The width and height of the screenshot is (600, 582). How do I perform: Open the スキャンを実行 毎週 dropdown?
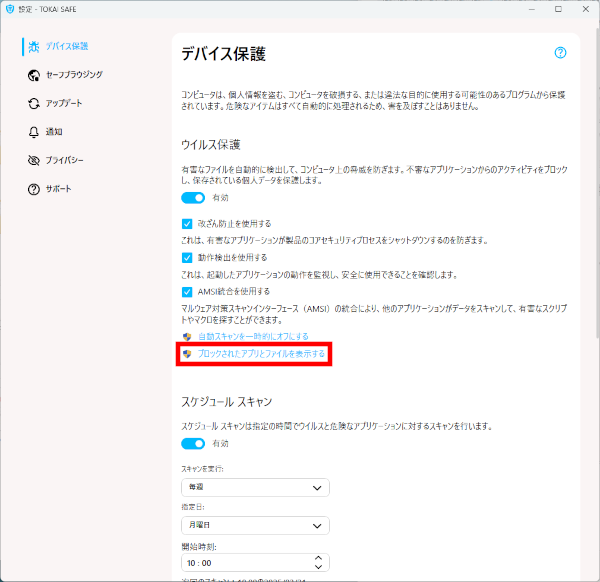255,487
